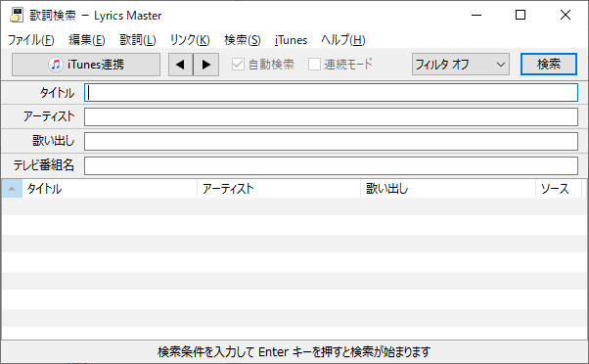Open the ファイル(F) menu

(31, 40)
